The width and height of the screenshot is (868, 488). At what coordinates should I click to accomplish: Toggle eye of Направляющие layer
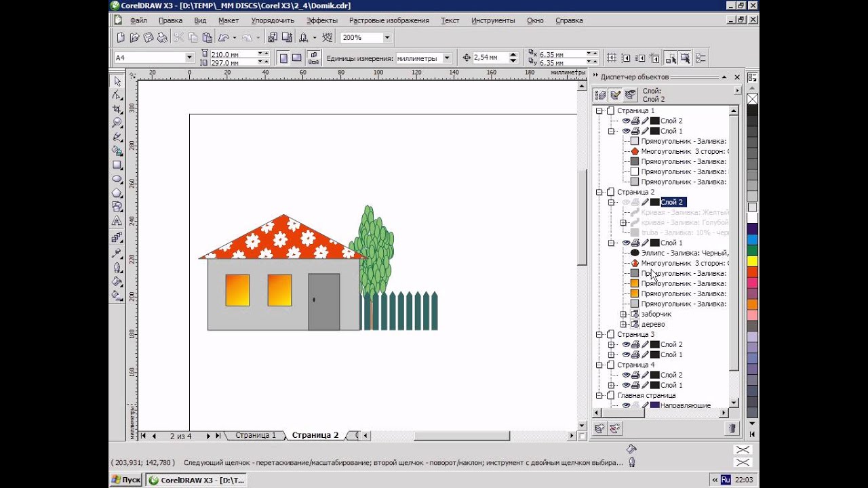coord(626,405)
